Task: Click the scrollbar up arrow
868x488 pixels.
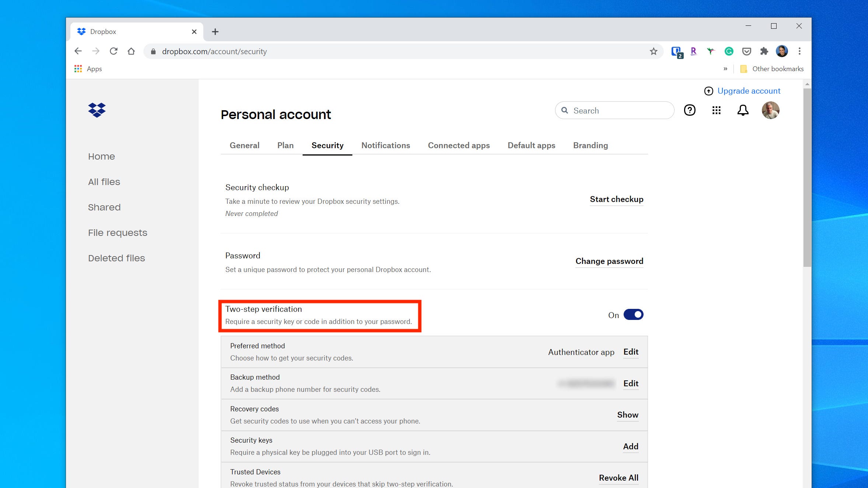Action: click(x=807, y=84)
